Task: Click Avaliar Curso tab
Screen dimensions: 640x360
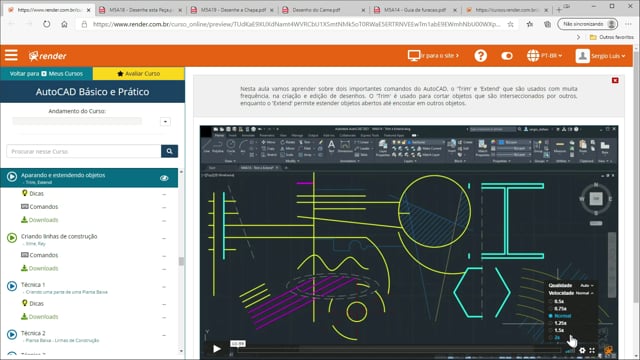Action: tap(138, 73)
